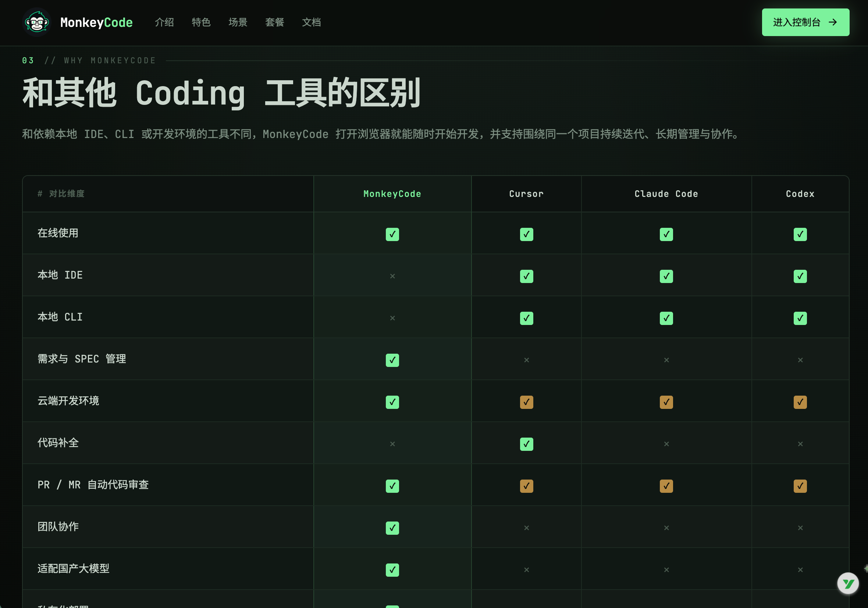Click Claude Code check mark in 本地 IDE row
Screen dimensions: 868x608
point(666,276)
